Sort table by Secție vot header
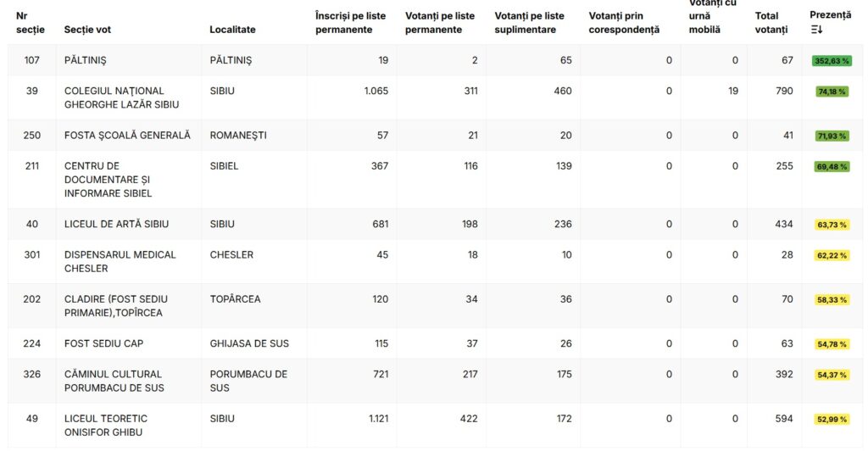 click(87, 30)
